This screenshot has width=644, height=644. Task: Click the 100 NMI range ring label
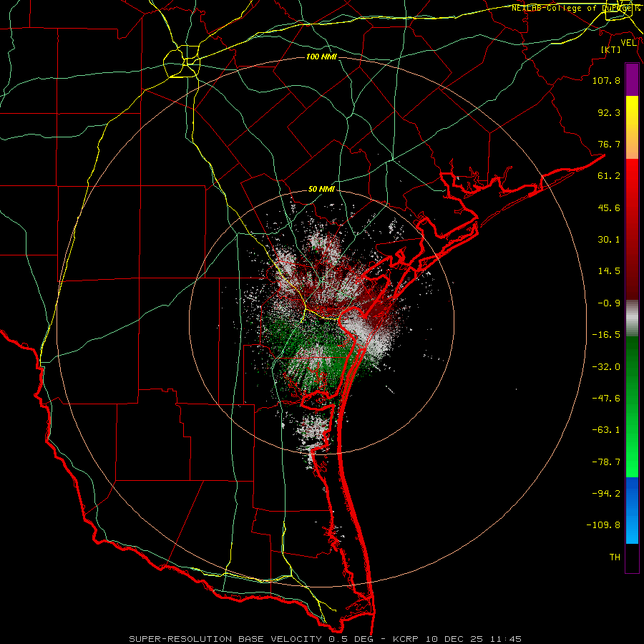coord(321,57)
